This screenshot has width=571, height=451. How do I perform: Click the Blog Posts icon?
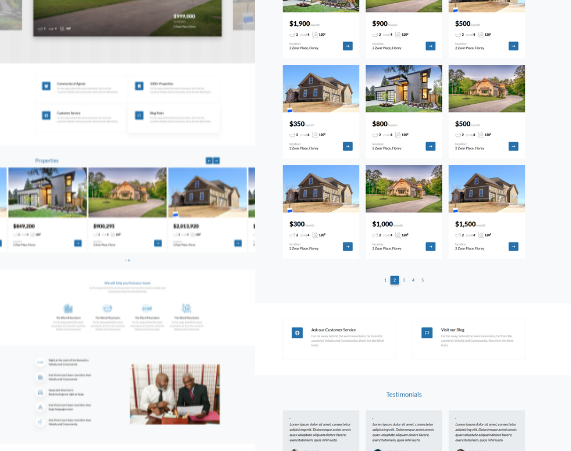pos(139,115)
